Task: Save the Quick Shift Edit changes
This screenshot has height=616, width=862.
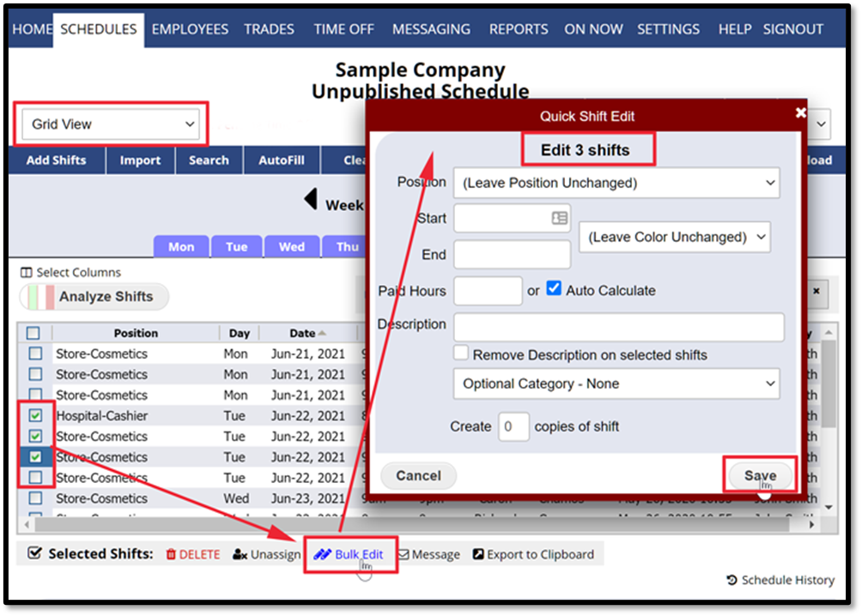Action: (759, 475)
